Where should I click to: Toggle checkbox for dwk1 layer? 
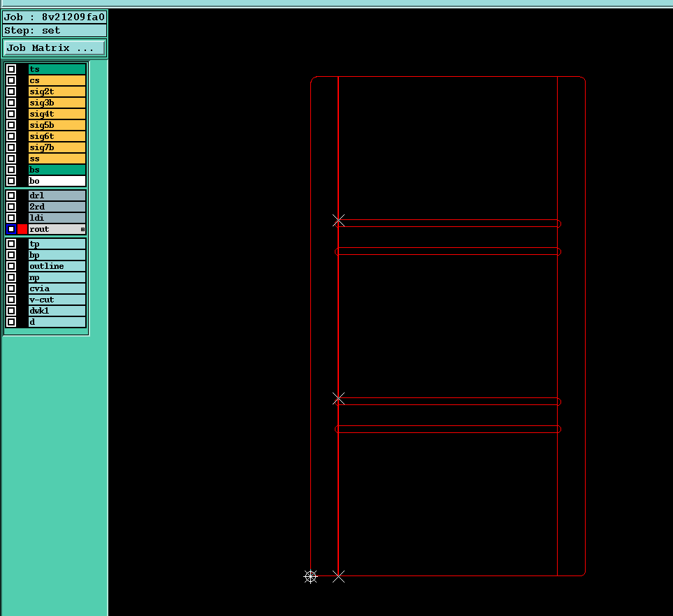click(11, 311)
